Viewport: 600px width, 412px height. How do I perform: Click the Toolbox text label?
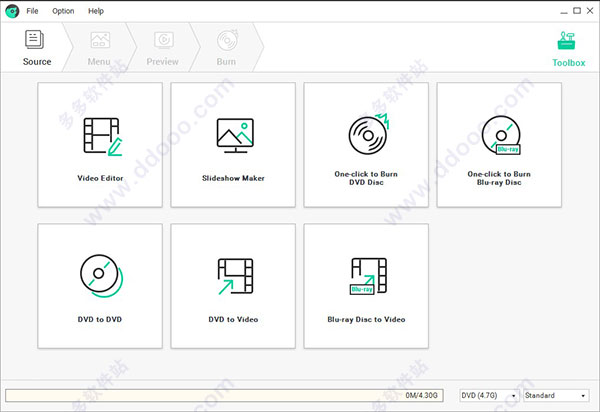click(x=569, y=63)
